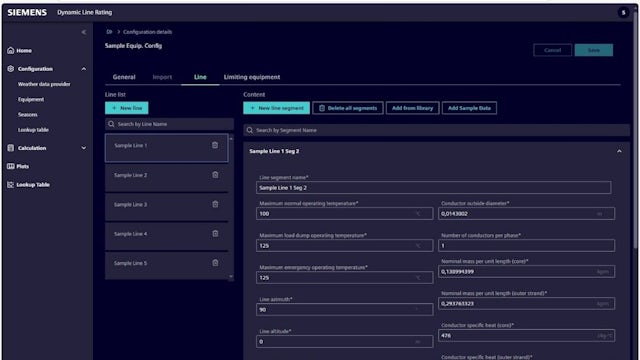640x360 pixels.
Task: Add a new line
Action: pos(127,108)
